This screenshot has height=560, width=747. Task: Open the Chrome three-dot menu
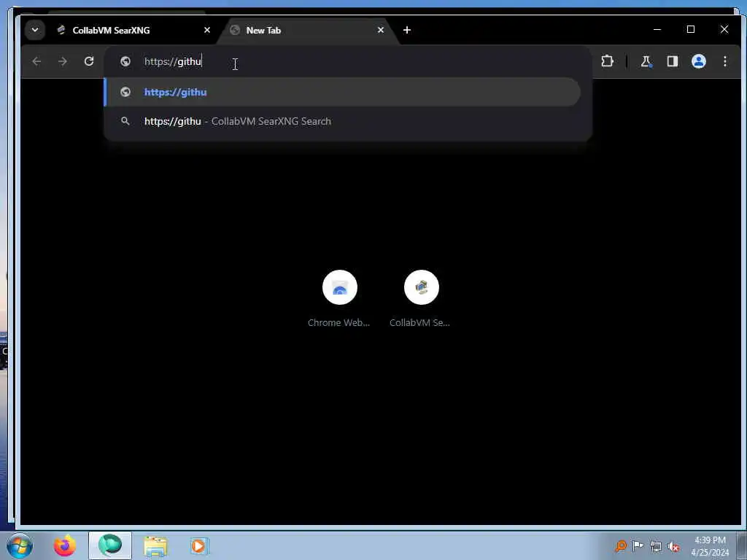724,61
